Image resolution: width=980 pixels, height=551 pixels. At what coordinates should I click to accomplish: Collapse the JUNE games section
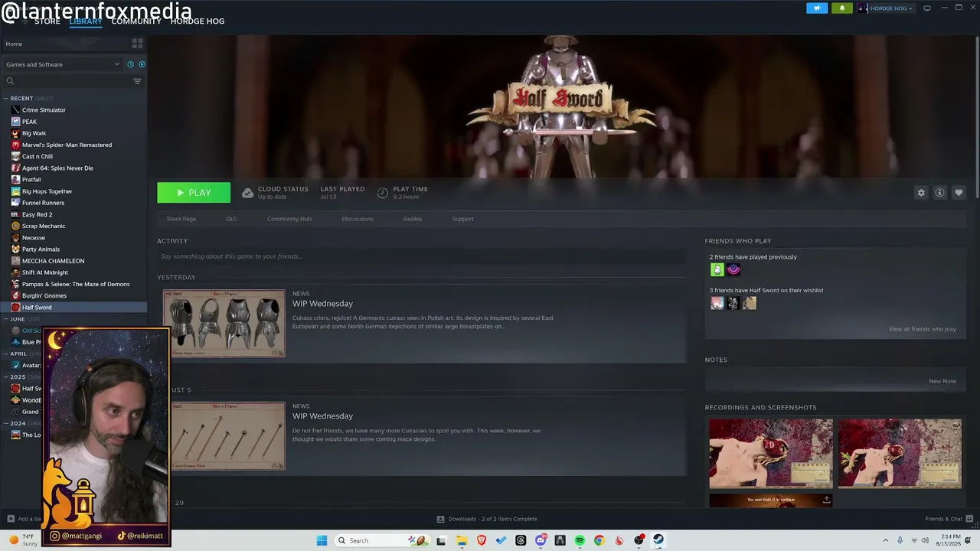pos(6,319)
